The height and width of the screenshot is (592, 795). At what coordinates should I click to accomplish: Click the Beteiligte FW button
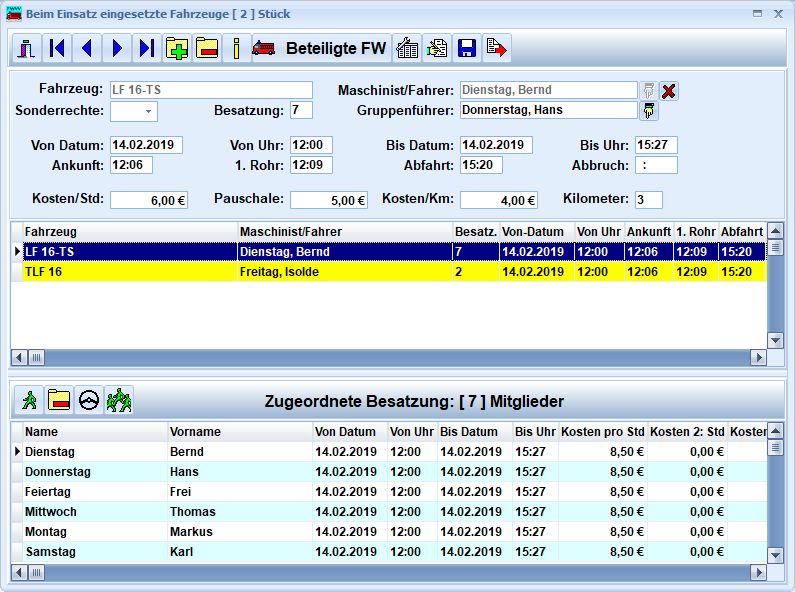tap(320, 49)
